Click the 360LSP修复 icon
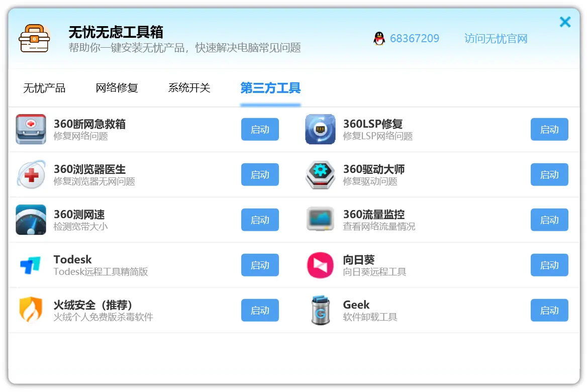The height and width of the screenshot is (392, 588). coord(320,129)
